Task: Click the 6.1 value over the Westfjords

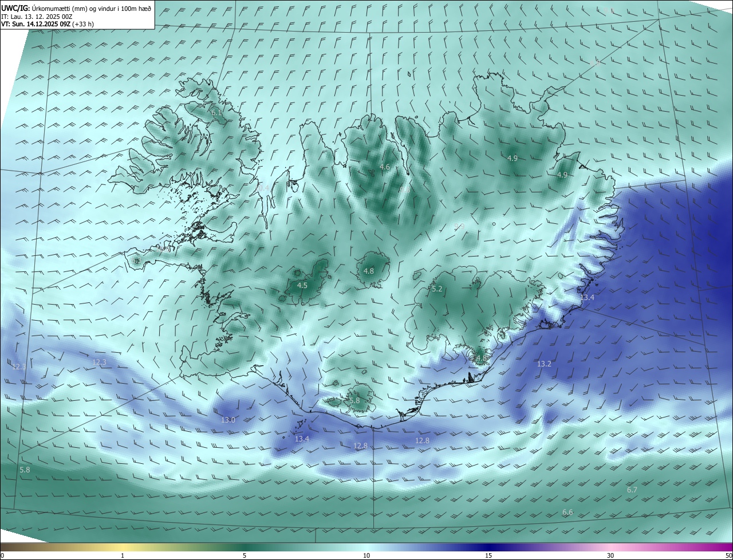Action: click(216, 113)
